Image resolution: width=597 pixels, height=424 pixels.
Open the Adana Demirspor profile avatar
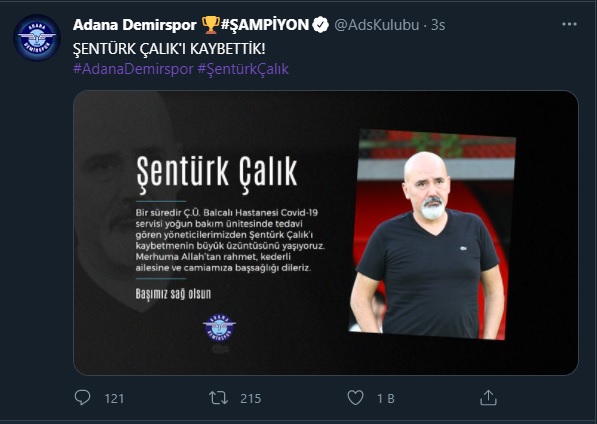37,38
